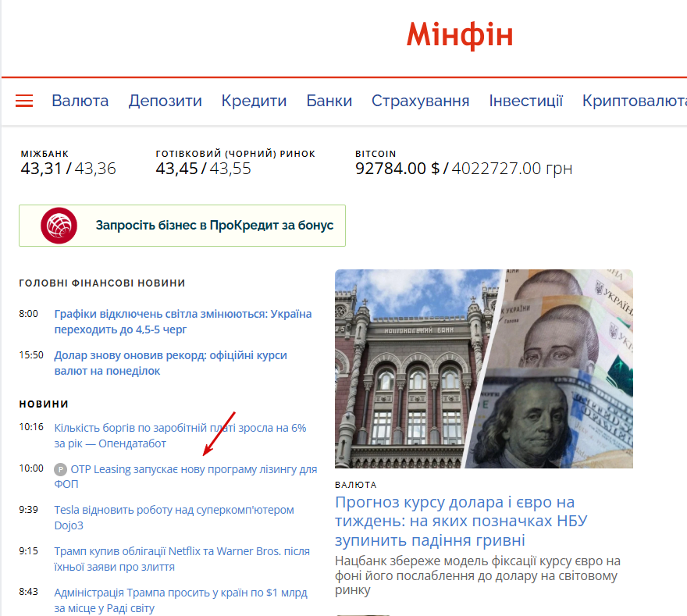
Task: Open Трамп купив облігації Netflix article
Action: tap(182, 558)
